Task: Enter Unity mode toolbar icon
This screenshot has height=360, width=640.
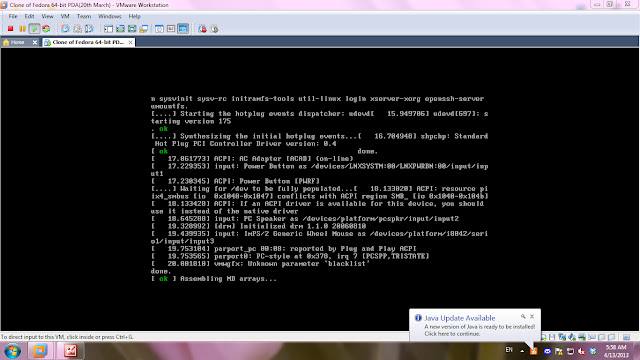Action: (144, 29)
